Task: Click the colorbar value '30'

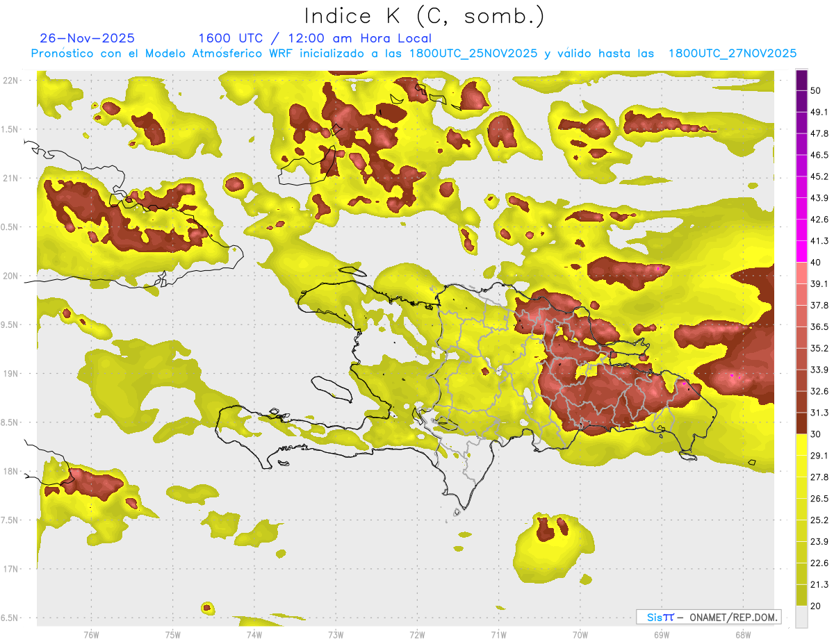Action: point(816,434)
